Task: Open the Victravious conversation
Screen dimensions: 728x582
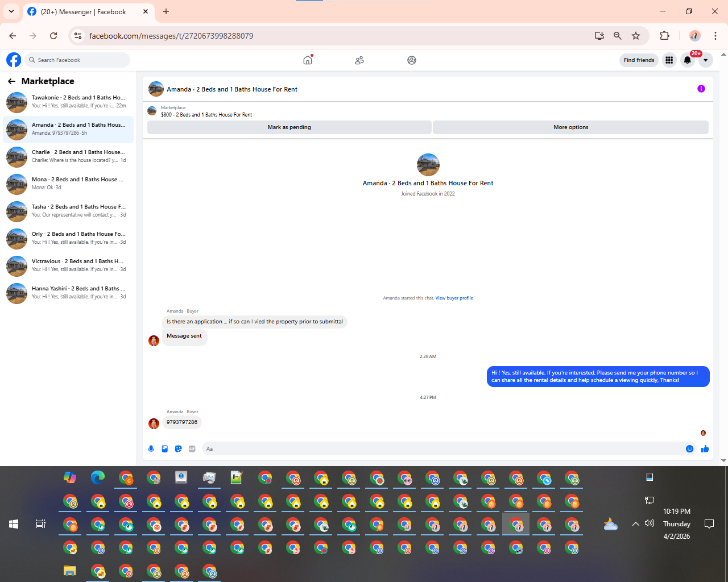Action: tap(68, 266)
